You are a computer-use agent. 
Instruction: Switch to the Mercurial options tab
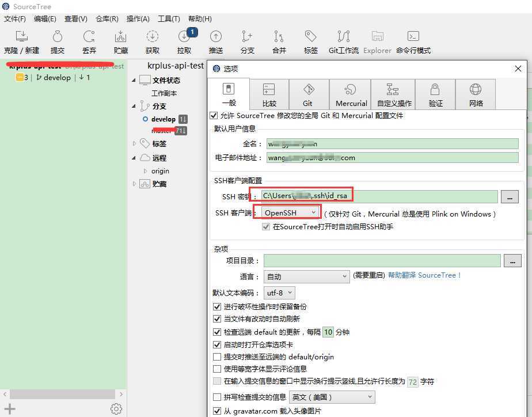[351, 94]
